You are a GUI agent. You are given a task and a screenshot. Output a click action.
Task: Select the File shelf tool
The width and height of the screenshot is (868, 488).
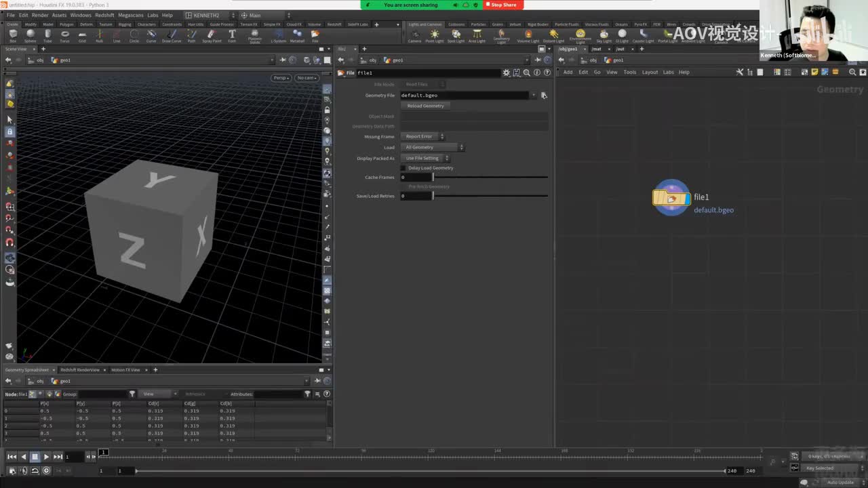tap(315, 36)
